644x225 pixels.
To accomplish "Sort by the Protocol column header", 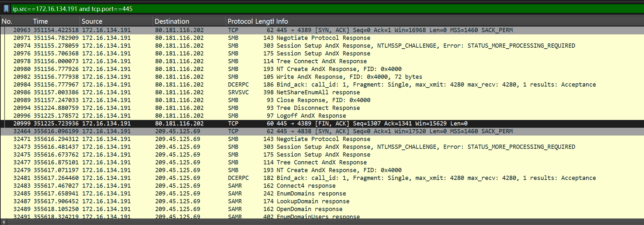I will coord(240,21).
